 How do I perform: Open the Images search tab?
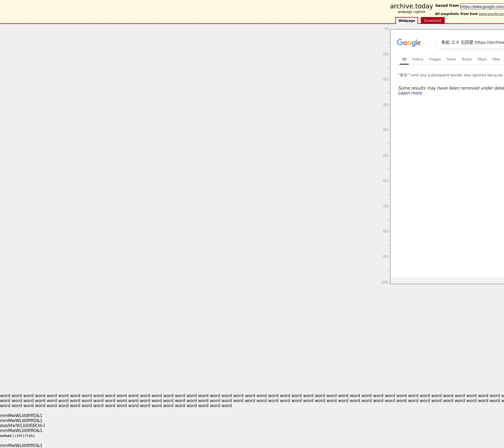(x=435, y=59)
